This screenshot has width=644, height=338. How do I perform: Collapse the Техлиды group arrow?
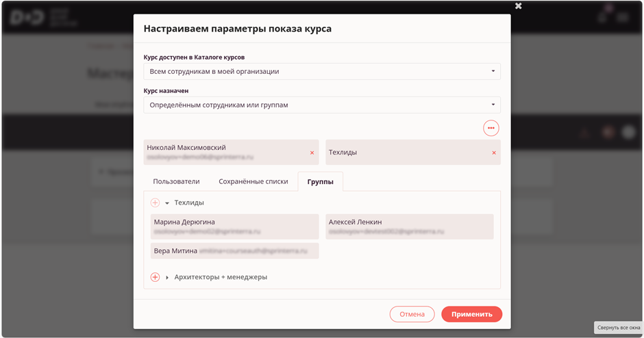tap(167, 203)
